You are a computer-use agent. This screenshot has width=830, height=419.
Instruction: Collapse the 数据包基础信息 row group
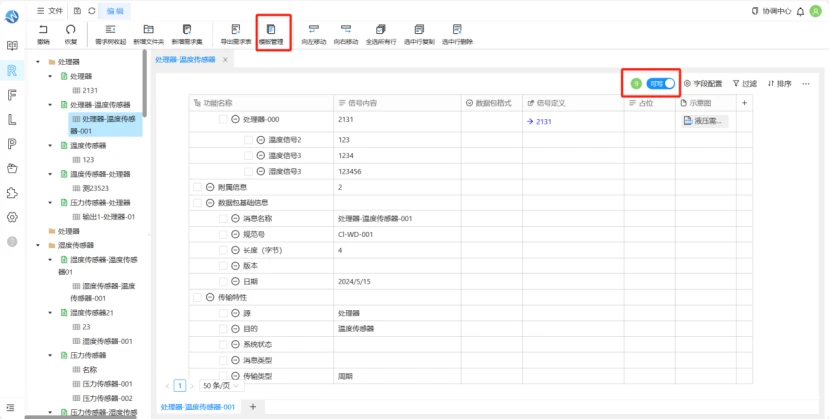(x=210, y=203)
